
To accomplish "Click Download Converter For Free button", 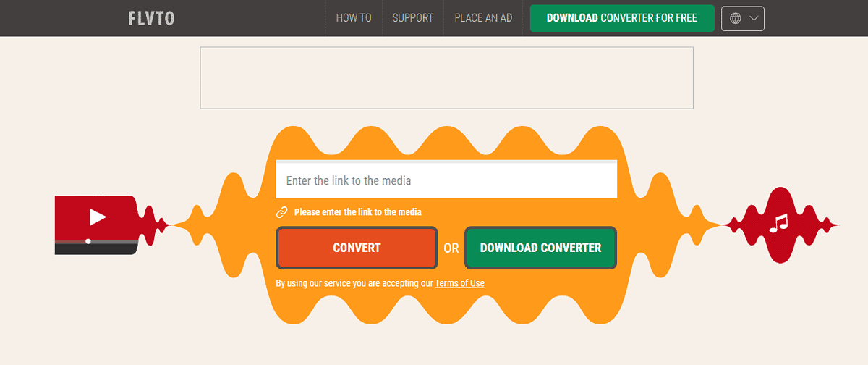I will click(622, 18).
